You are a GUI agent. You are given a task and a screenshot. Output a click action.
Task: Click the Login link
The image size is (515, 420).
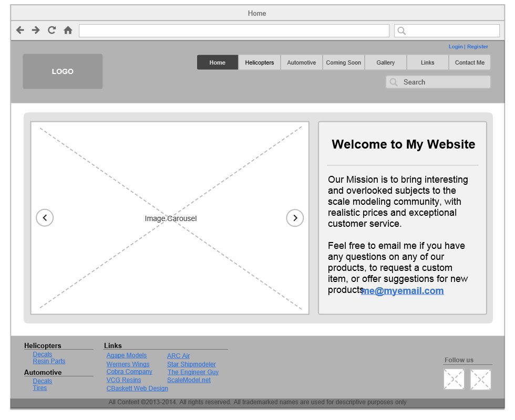click(456, 47)
